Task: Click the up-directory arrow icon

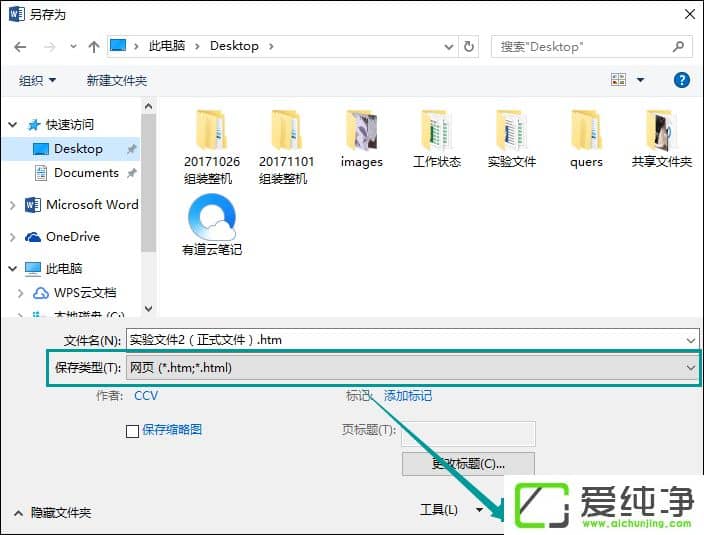Action: (94, 46)
